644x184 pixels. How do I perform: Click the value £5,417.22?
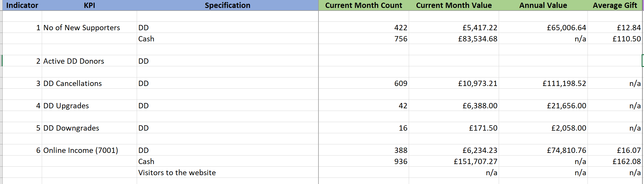454,27
